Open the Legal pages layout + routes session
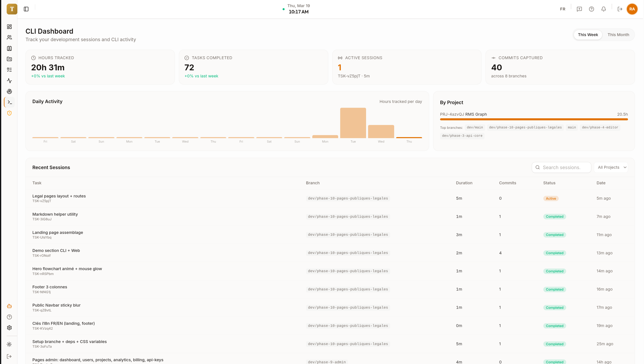The image size is (644, 364). [x=59, y=196]
